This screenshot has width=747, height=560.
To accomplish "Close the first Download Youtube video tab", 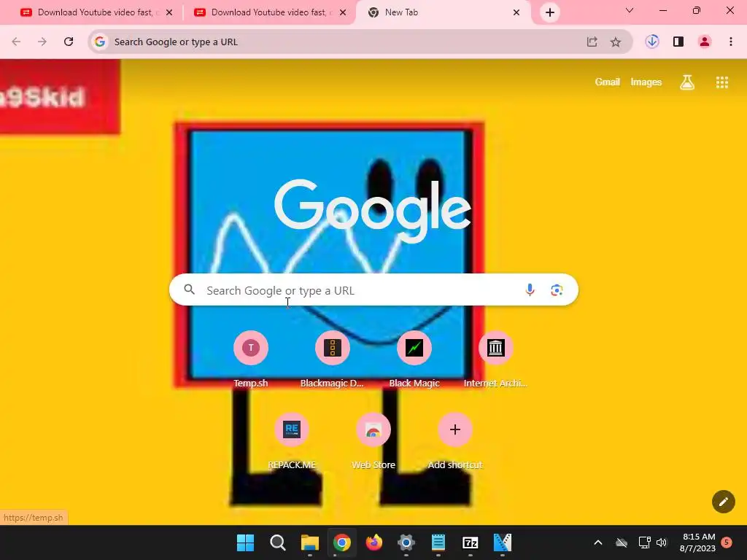I will click(169, 12).
